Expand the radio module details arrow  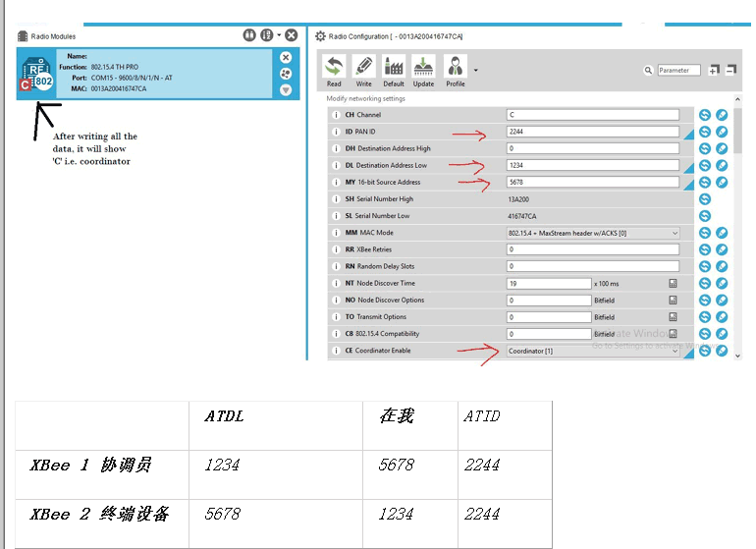point(286,89)
